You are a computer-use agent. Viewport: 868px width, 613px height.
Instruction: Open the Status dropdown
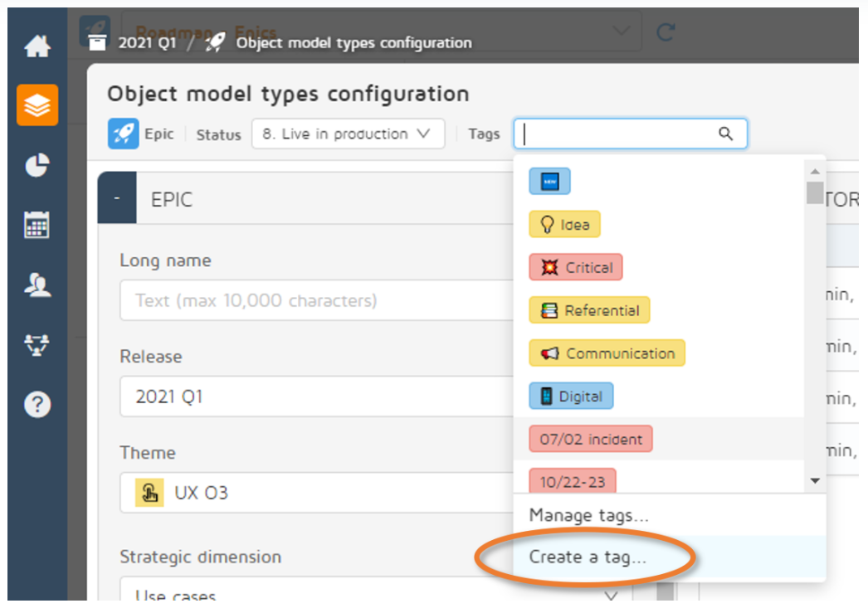tap(348, 134)
